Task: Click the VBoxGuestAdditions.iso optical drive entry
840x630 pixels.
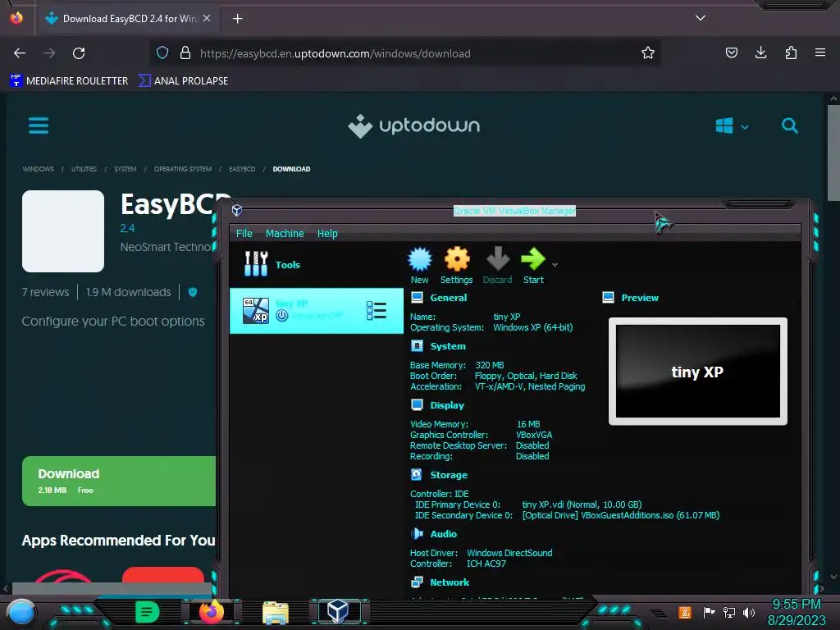Action: (x=621, y=515)
